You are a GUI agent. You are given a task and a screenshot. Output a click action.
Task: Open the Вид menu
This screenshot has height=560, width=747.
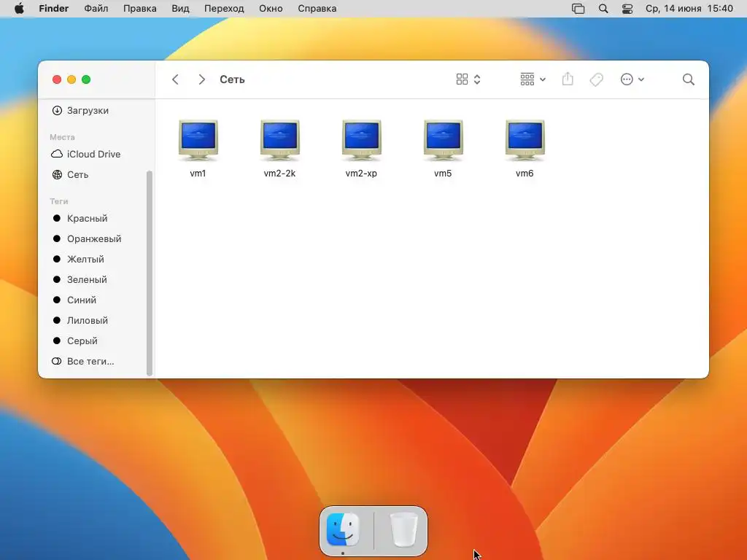180,9
